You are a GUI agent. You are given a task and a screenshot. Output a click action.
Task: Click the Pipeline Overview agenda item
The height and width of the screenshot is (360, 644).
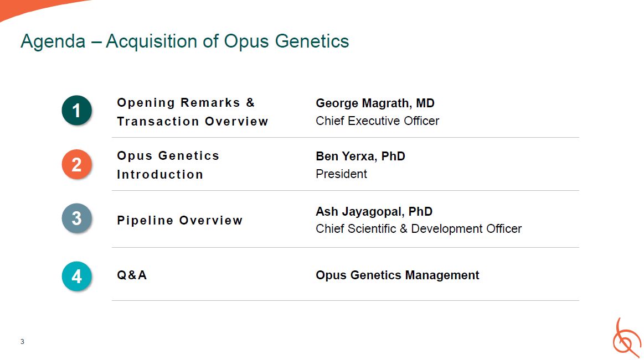(179, 220)
